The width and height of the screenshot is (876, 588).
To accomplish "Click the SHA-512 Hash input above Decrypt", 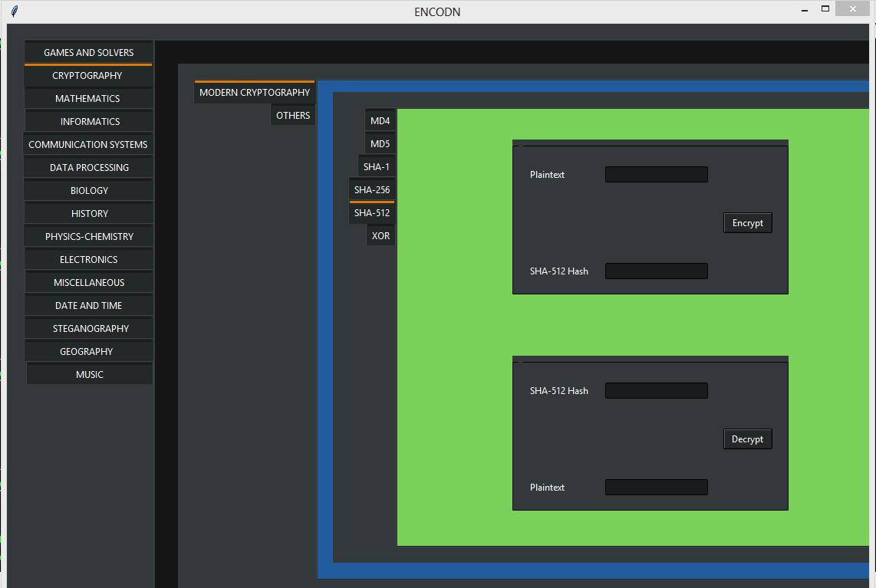I will click(656, 391).
